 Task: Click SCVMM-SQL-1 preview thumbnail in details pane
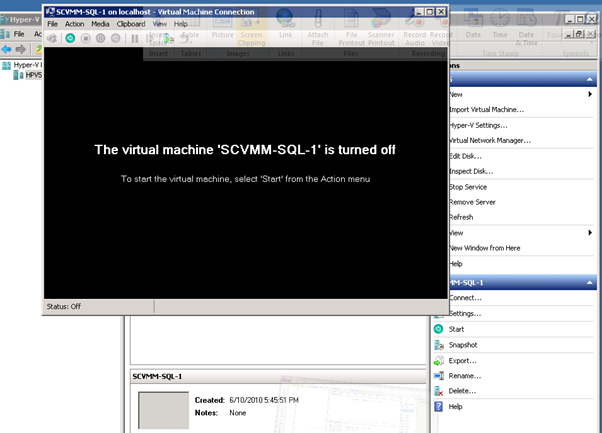click(164, 410)
